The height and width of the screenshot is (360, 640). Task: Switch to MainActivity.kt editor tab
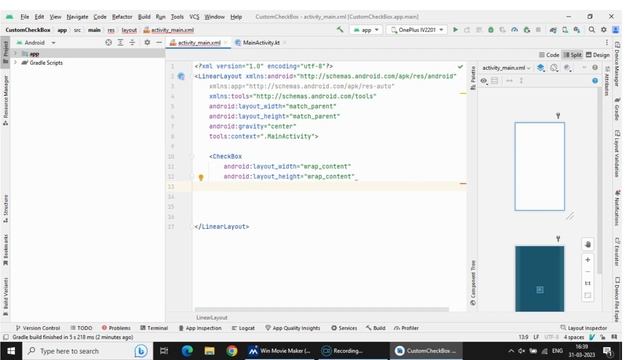(x=261, y=42)
